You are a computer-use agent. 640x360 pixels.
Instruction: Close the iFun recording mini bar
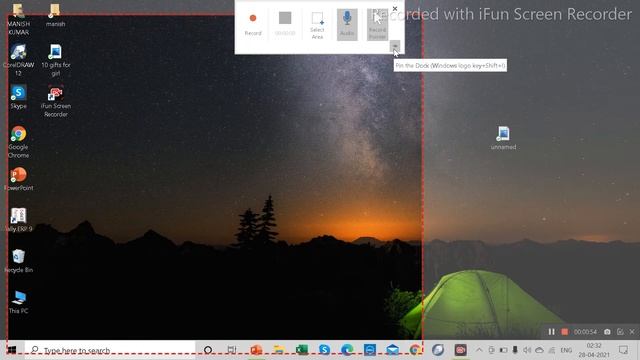[x=632, y=332]
